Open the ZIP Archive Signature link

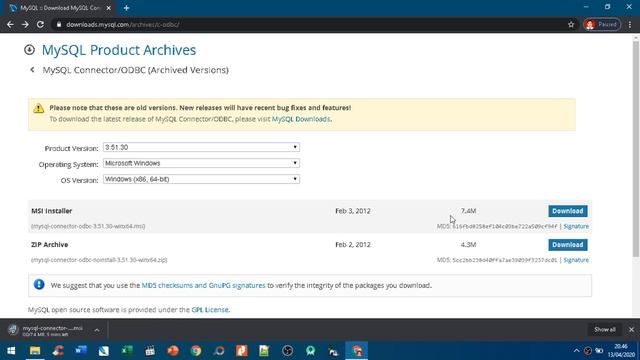pos(576,260)
